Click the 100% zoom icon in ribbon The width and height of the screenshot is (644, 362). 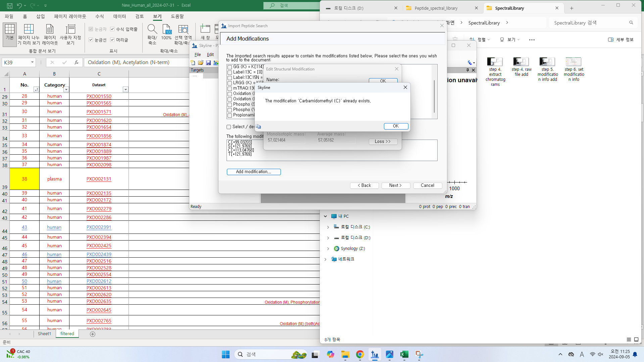pos(166,30)
